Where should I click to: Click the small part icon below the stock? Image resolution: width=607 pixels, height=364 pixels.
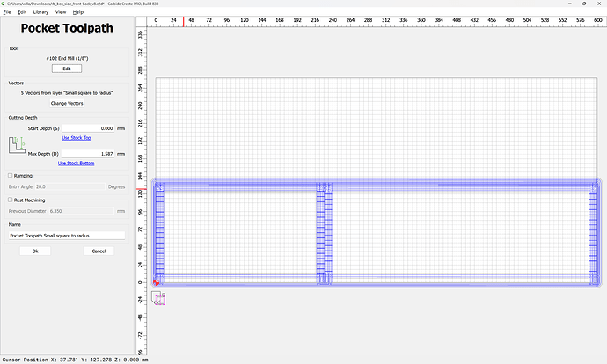158,299
